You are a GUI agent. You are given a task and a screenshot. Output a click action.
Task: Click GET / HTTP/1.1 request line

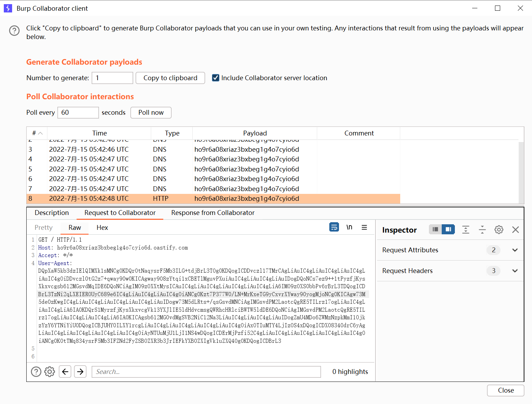tap(60, 239)
